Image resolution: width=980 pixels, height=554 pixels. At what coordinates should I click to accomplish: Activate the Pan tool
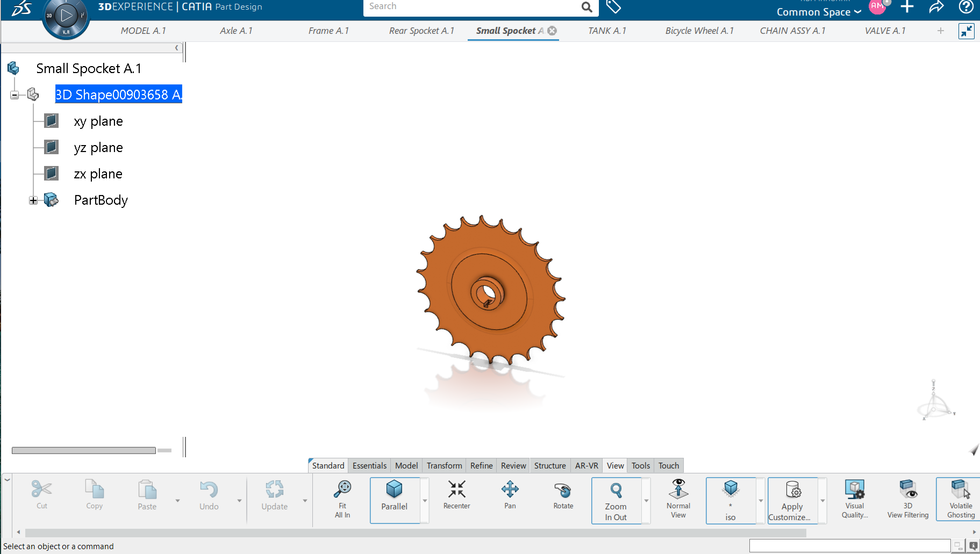pyautogui.click(x=510, y=495)
